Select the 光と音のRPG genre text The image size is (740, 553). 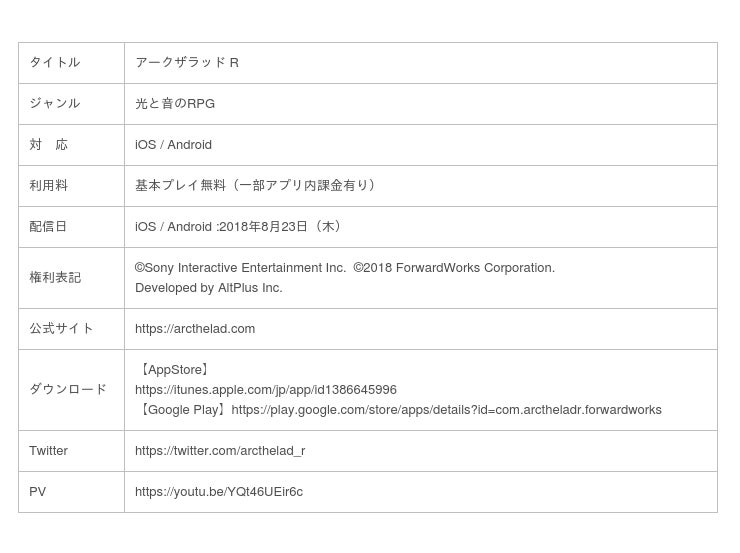(x=175, y=104)
